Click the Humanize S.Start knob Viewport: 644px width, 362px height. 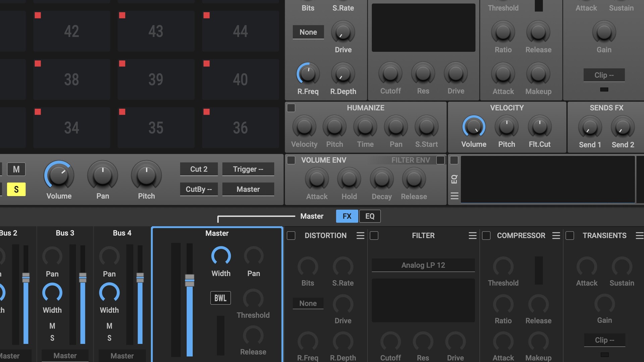pyautogui.click(x=426, y=127)
